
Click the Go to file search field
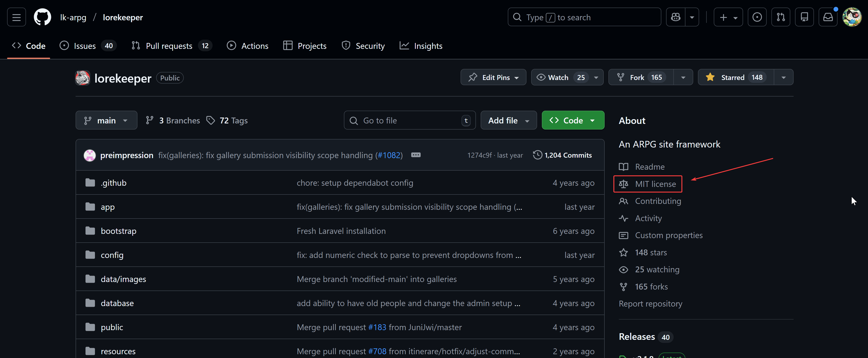pos(409,120)
